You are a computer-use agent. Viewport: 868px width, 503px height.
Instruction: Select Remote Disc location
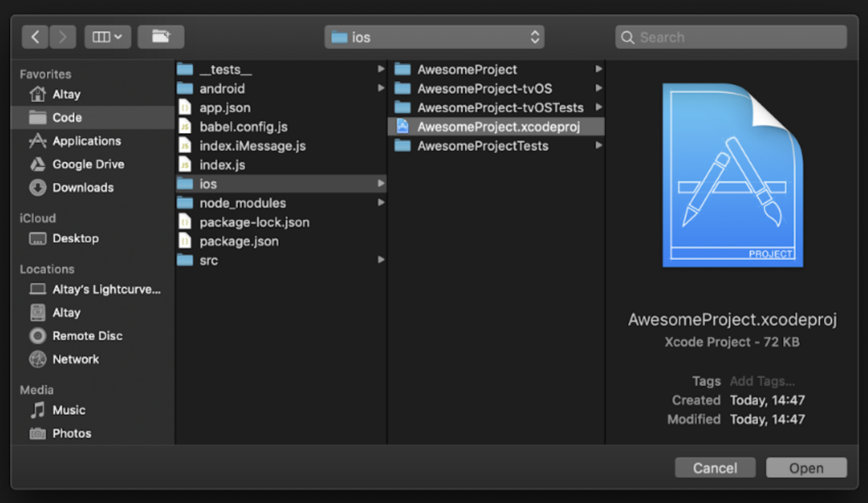92,336
